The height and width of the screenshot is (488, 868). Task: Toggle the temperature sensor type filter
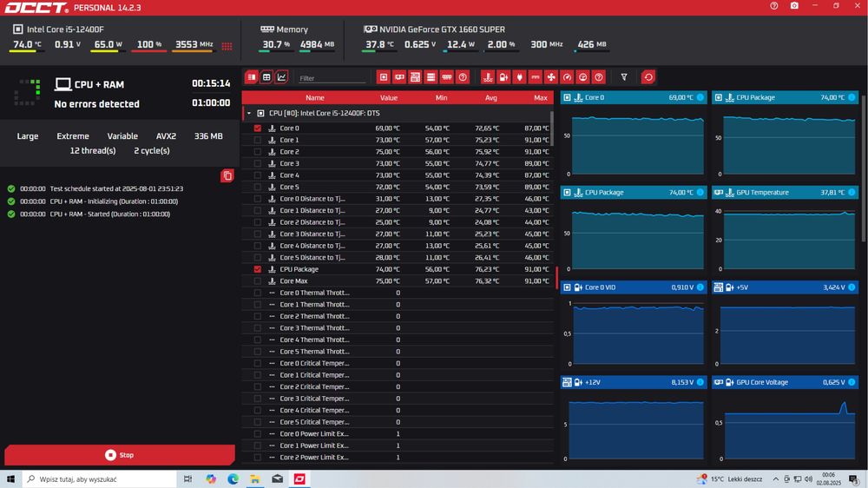488,77
